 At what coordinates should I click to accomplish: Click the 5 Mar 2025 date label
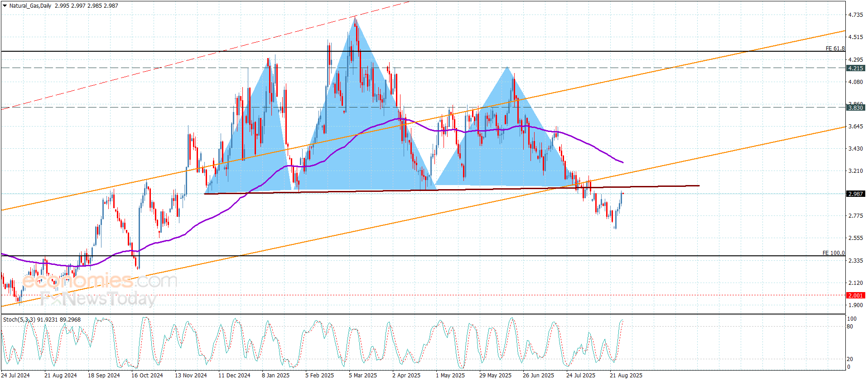(362, 375)
